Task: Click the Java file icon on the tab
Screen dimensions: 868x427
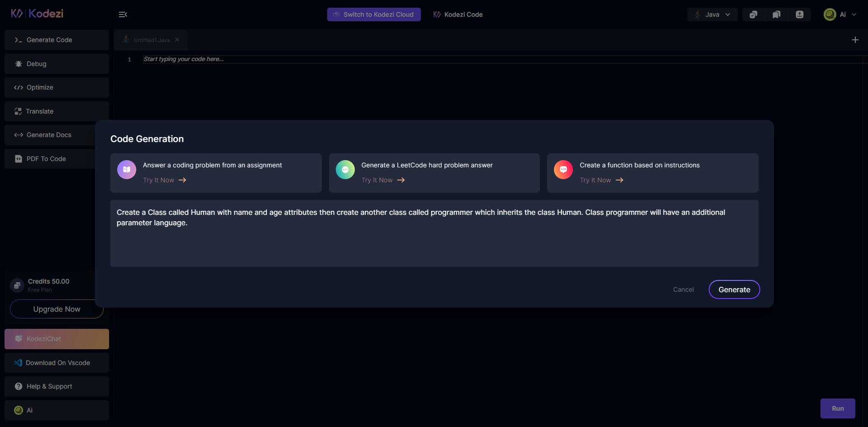Action: [126, 39]
